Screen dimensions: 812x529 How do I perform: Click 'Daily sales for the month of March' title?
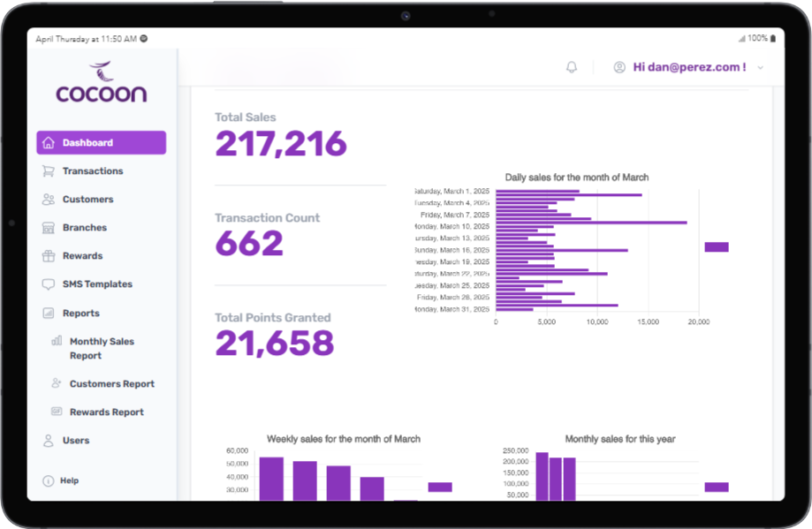click(577, 178)
